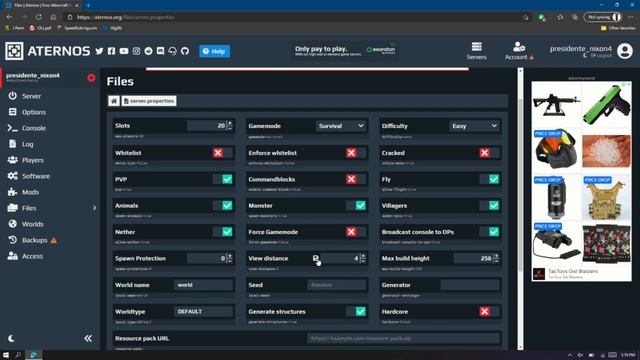Open Aternos Twitter social icon
The height and width of the screenshot is (360, 640).
(99, 51)
